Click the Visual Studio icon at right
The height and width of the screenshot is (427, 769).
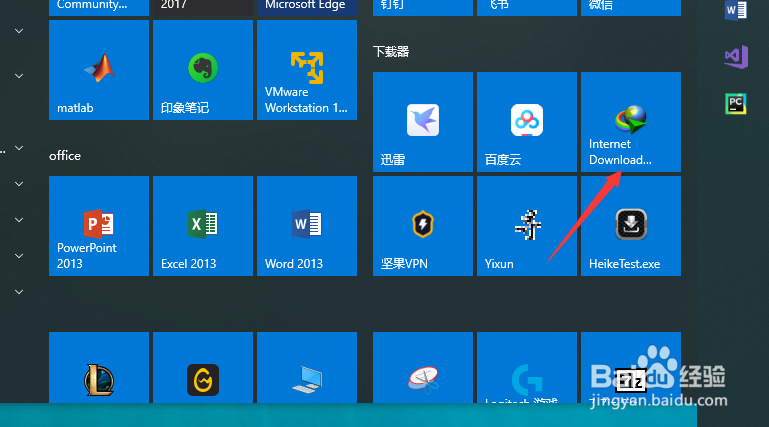(x=736, y=57)
